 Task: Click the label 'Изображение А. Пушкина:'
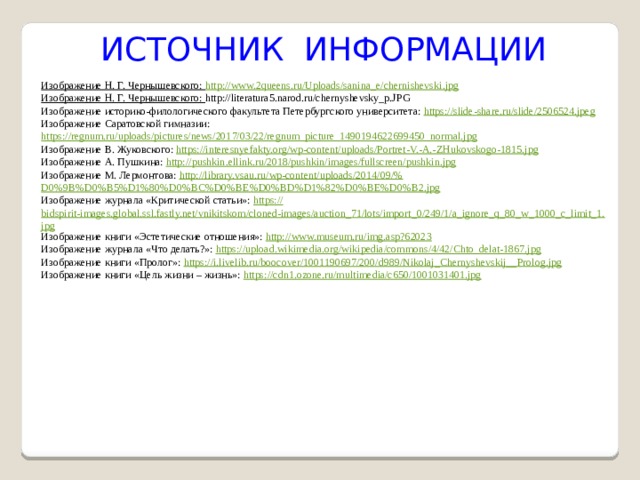tap(102, 162)
